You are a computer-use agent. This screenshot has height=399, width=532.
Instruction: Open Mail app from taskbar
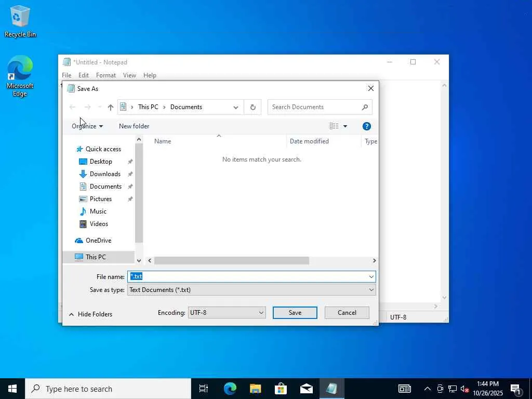[x=306, y=389]
